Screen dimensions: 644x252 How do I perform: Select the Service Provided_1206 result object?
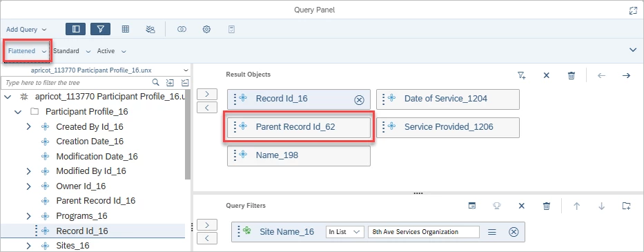click(x=448, y=127)
